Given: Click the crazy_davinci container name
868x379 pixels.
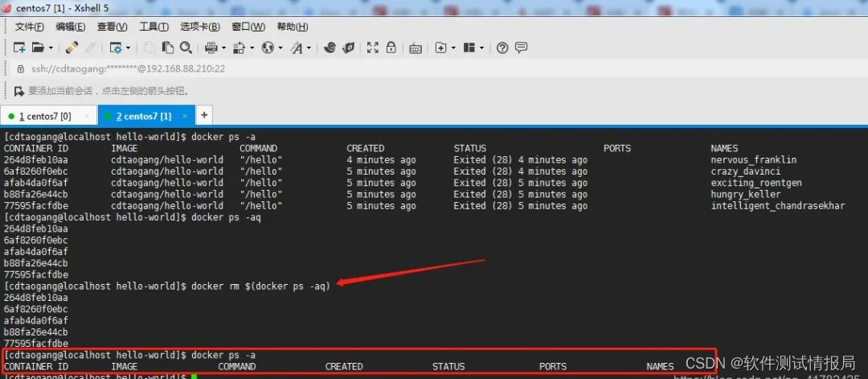Looking at the screenshot, I should coord(746,171).
